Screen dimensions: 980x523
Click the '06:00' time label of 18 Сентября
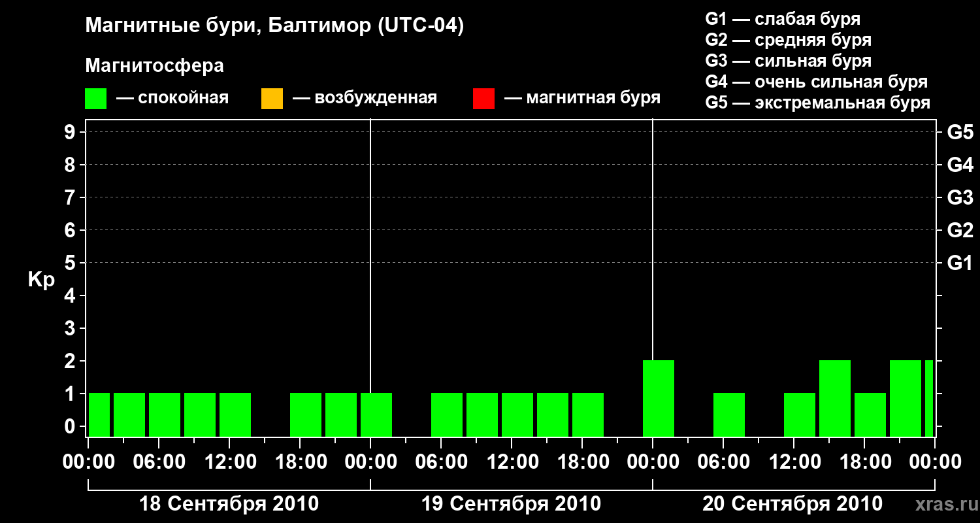click(159, 462)
